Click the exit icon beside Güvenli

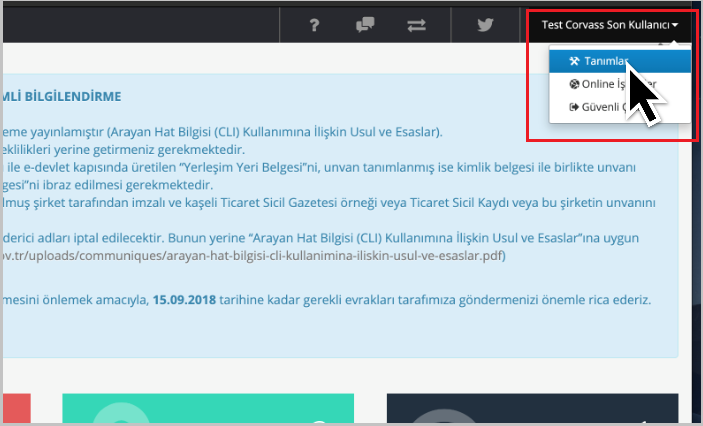click(574, 107)
